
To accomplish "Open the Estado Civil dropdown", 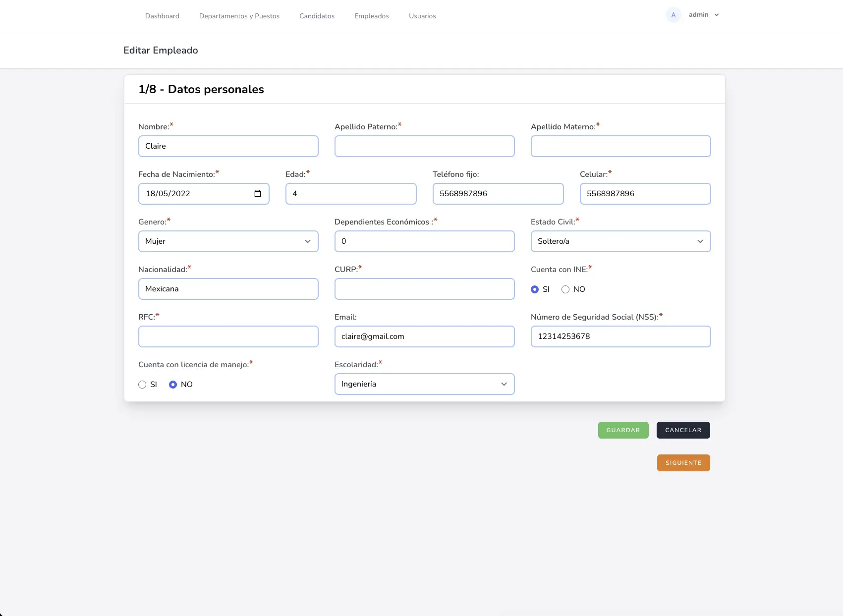I will click(x=620, y=241).
